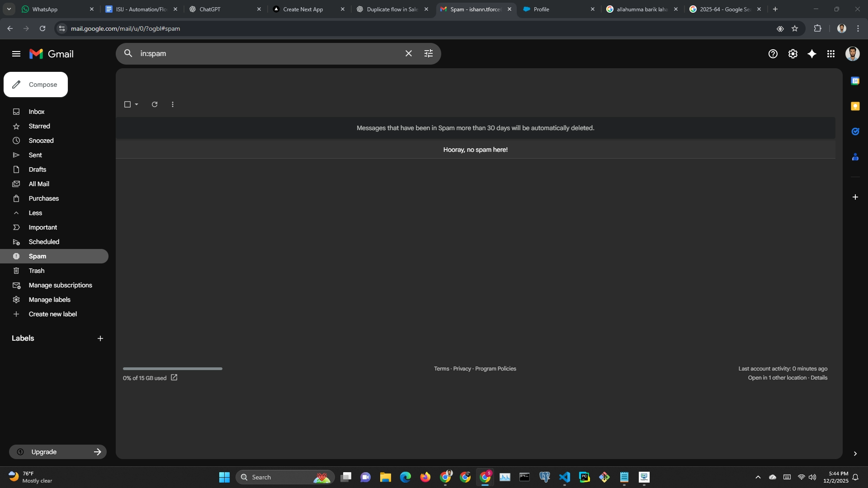Open the Details account activity link
The height and width of the screenshot is (488, 868).
pyautogui.click(x=819, y=378)
